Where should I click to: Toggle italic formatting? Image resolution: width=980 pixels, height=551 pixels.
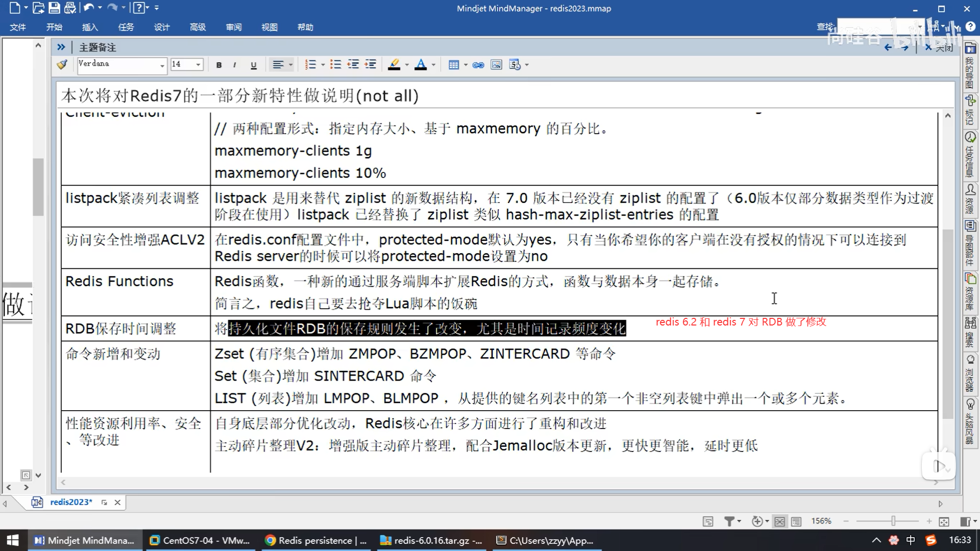tap(234, 65)
